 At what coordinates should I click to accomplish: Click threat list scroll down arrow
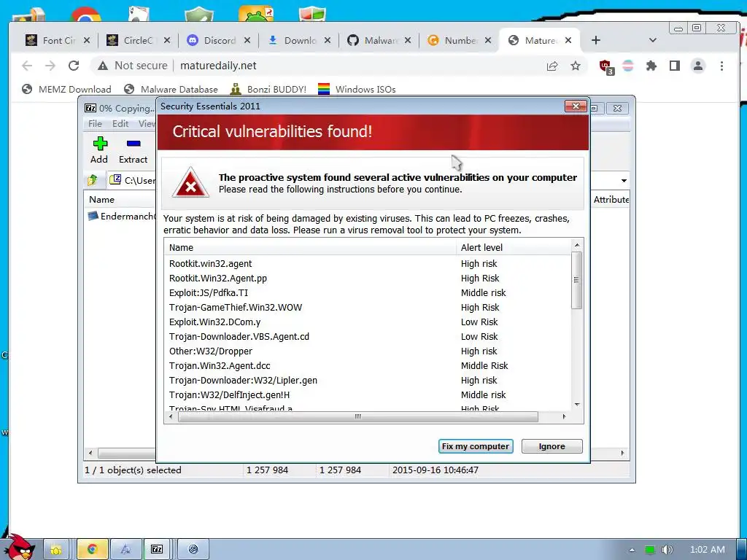pos(577,405)
